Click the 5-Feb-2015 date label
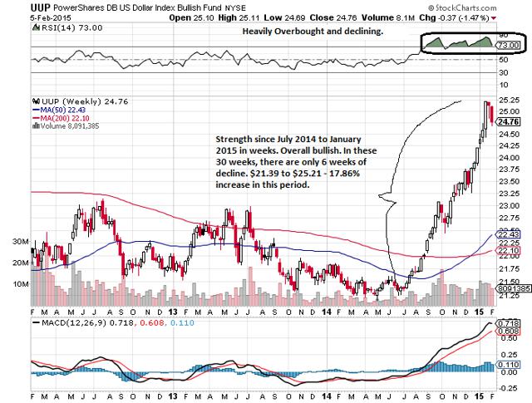The width and height of the screenshot is (532, 403). (51, 18)
